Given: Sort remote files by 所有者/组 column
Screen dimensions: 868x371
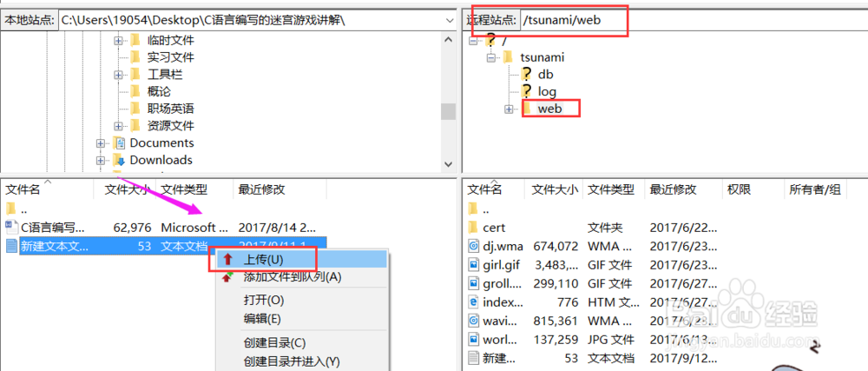Looking at the screenshot, I should pos(815,190).
